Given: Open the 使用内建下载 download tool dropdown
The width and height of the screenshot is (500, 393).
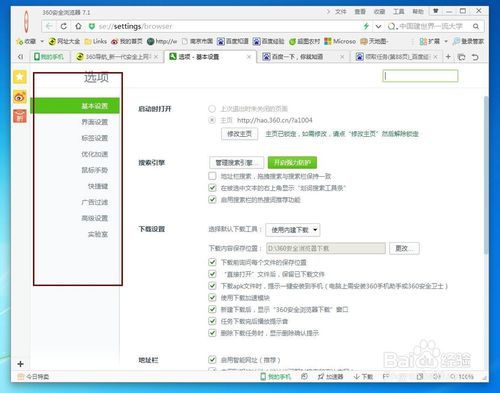Looking at the screenshot, I should 293,230.
